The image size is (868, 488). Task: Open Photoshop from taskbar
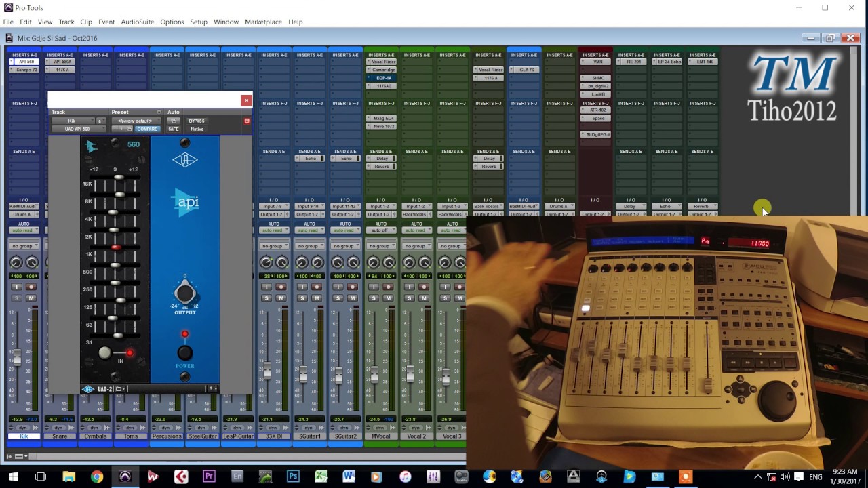click(x=293, y=477)
